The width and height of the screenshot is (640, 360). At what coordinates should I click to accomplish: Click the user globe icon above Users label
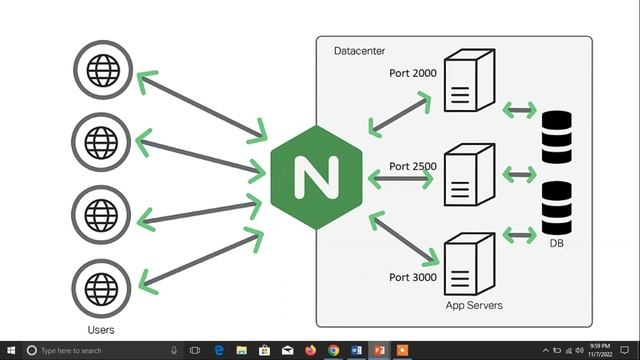click(x=101, y=289)
